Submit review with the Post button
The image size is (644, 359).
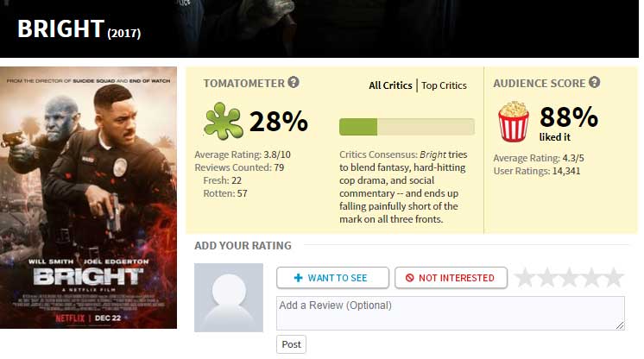(x=291, y=344)
